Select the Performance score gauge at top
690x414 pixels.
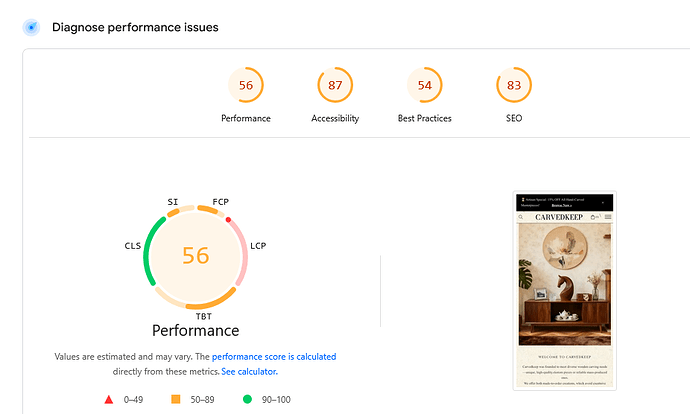click(x=246, y=86)
